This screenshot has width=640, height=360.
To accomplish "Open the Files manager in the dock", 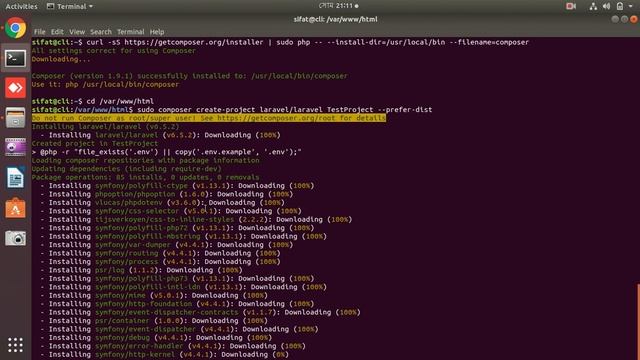I will [16, 118].
